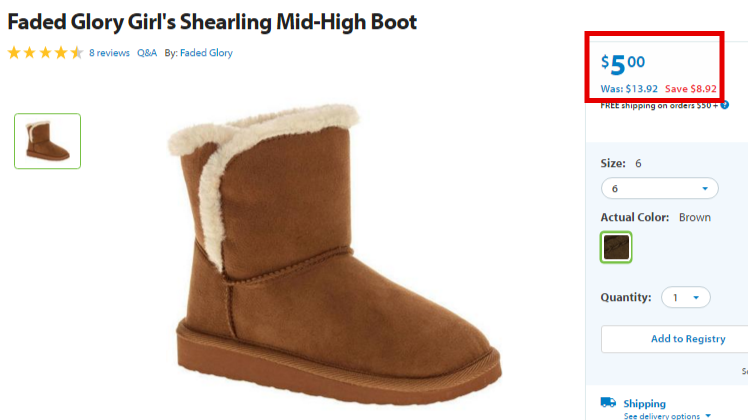
Task: Open the Size 6 dropdown
Action: click(x=659, y=189)
